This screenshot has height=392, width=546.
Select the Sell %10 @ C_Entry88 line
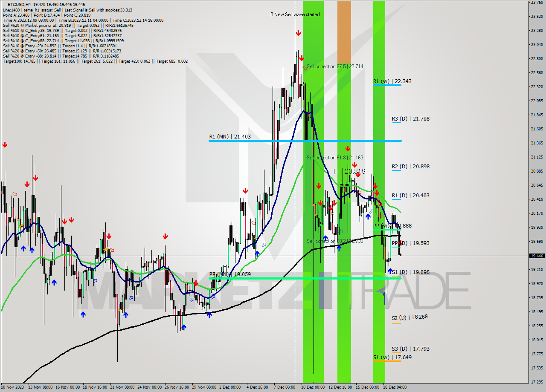64,40
